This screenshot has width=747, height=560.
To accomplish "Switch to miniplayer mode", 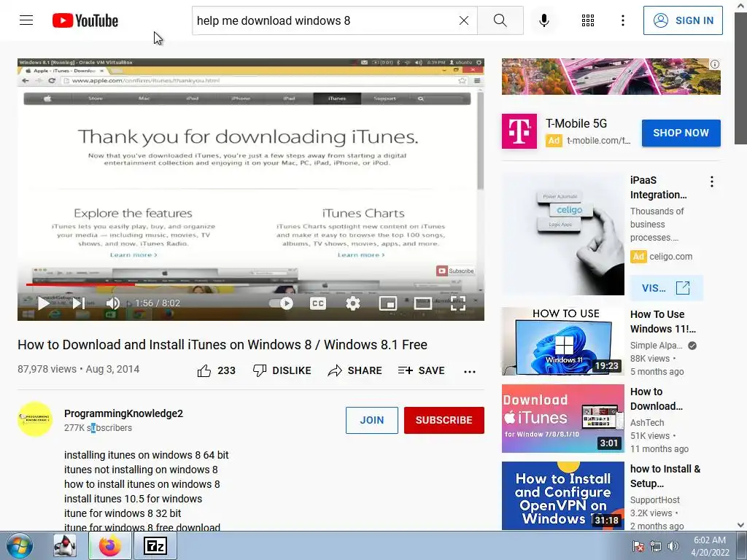I will pos(388,303).
